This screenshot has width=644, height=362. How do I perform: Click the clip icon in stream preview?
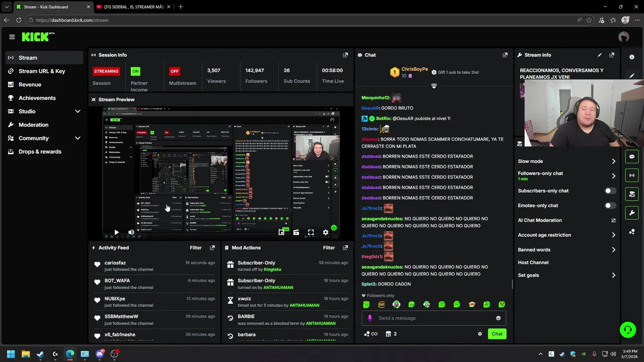(x=296, y=232)
